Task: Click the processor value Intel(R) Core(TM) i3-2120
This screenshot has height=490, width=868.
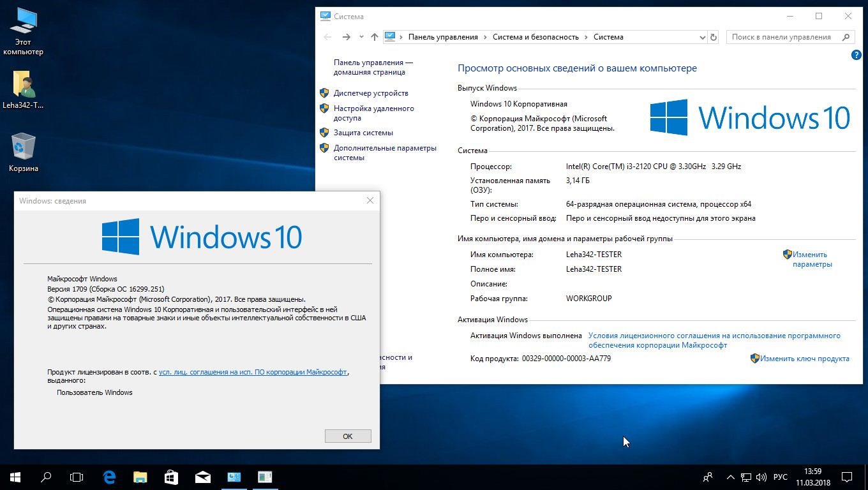Action: pos(654,167)
